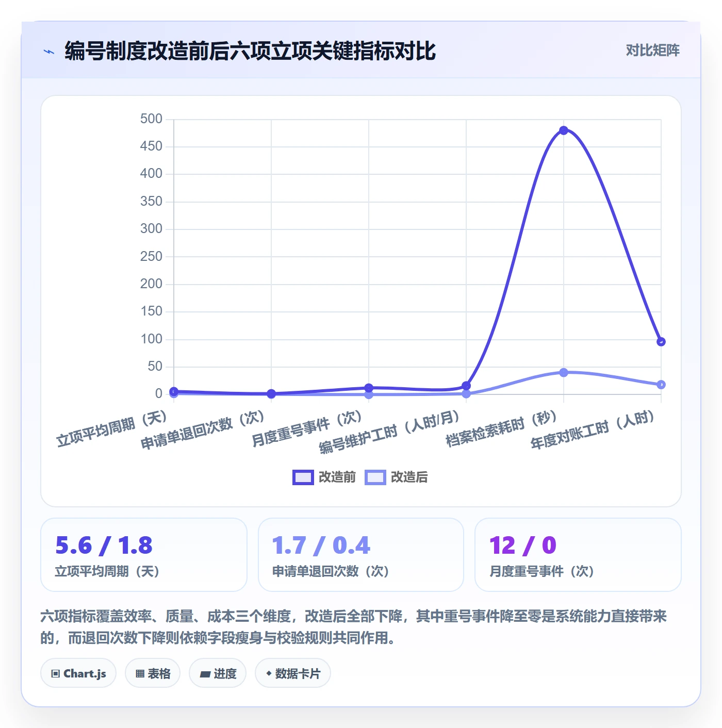The height and width of the screenshot is (728, 722).
Task: Click the 表格 tag
Action: 153,673
